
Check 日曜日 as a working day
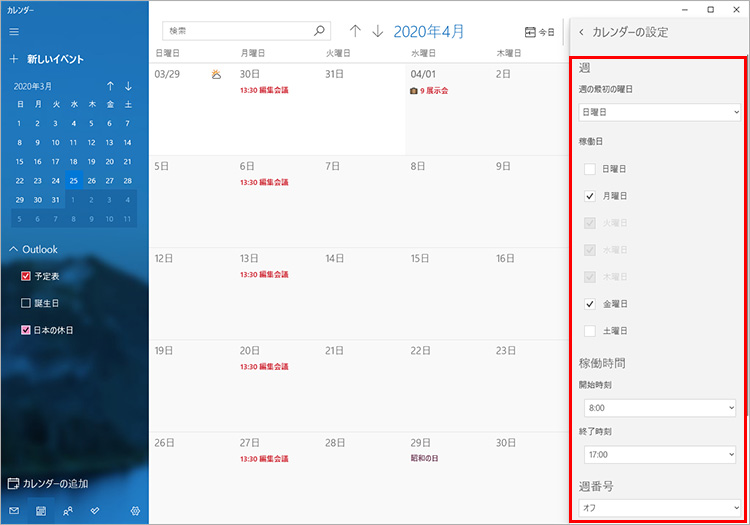[x=590, y=169]
